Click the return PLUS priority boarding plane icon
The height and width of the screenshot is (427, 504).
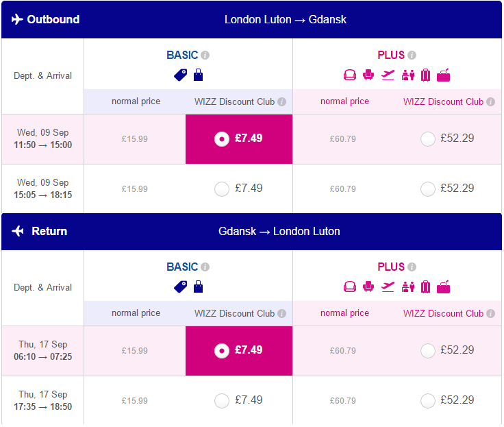point(388,286)
